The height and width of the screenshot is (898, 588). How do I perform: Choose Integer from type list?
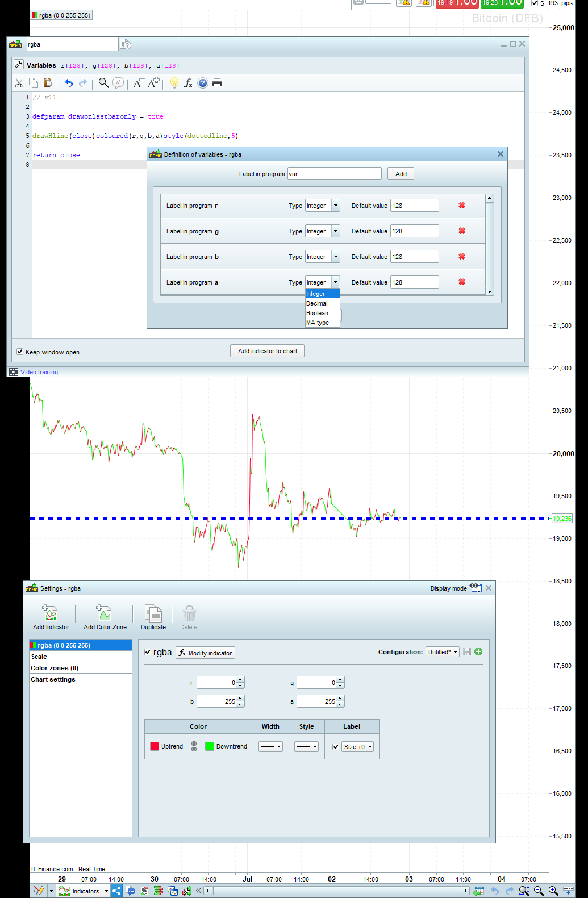coord(322,294)
